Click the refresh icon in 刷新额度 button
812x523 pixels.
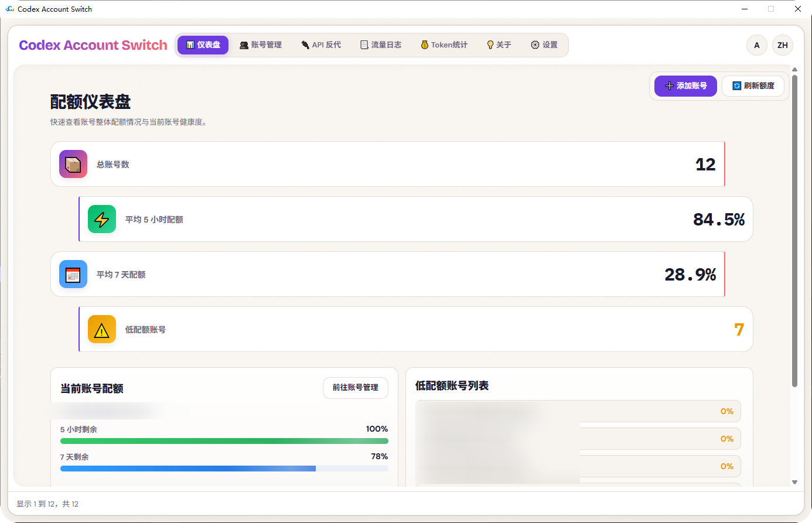737,86
